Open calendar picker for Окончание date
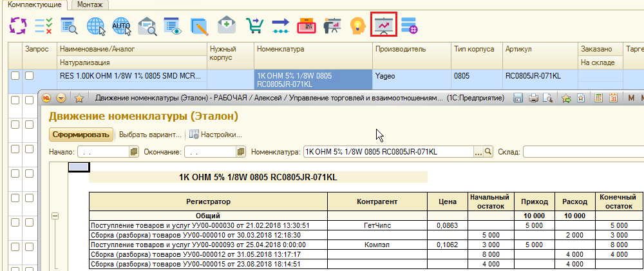The image size is (644, 271). point(241,152)
